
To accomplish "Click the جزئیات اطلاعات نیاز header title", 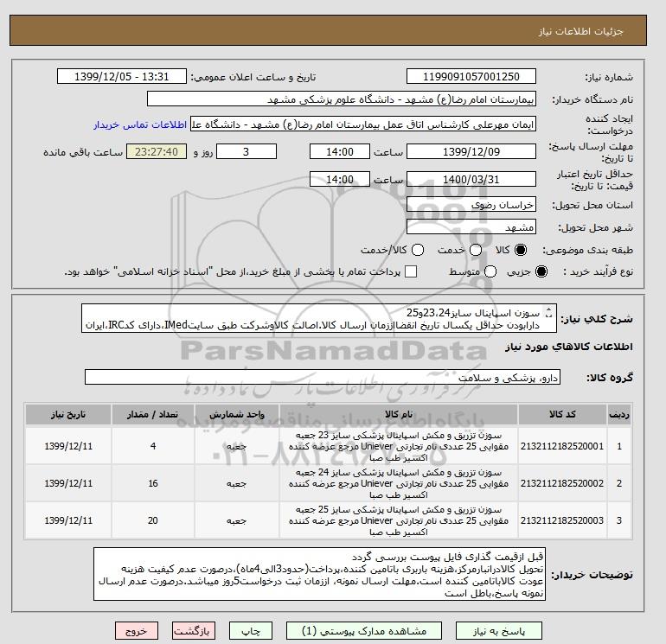I will 581,31.
